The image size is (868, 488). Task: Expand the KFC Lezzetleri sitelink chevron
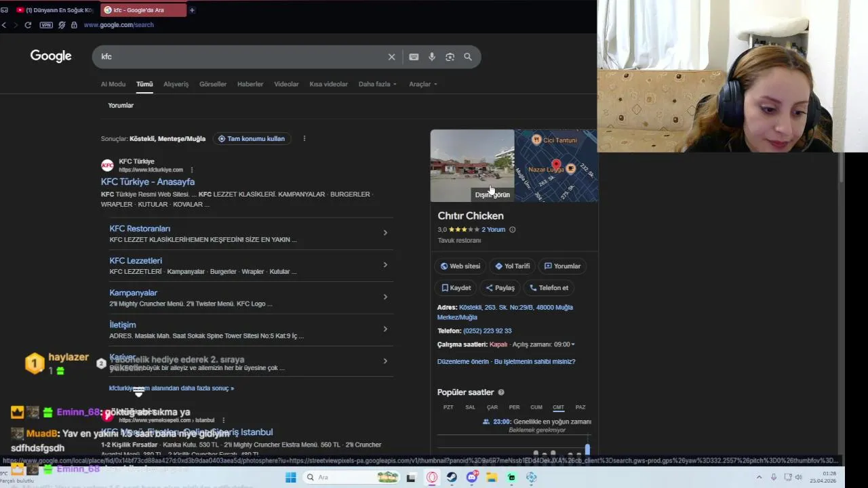coord(385,264)
